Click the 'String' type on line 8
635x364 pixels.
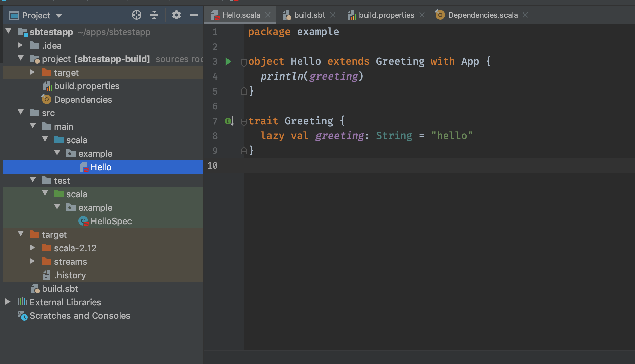pos(394,136)
